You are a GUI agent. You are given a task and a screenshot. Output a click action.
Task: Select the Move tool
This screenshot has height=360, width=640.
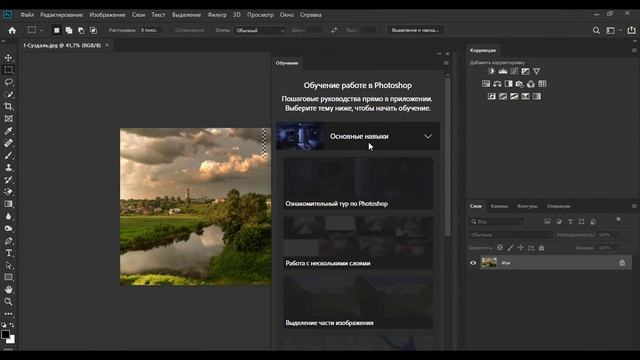[x=8, y=58]
